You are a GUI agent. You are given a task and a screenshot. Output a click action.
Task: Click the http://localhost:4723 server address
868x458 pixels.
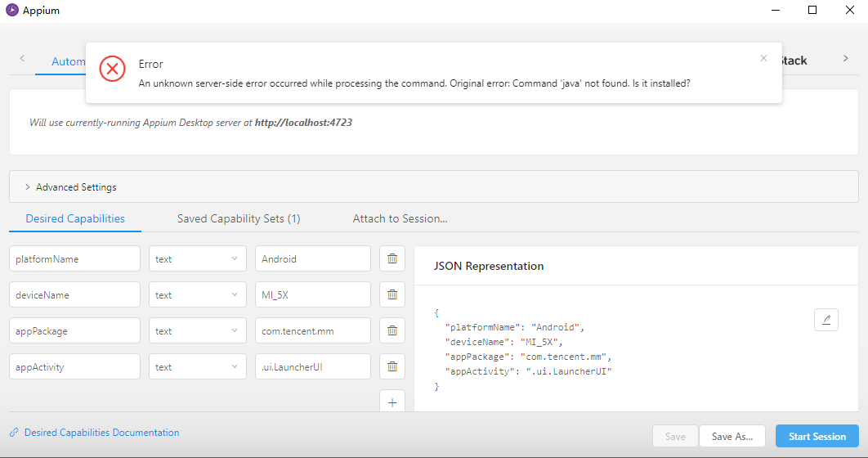pyautogui.click(x=303, y=123)
